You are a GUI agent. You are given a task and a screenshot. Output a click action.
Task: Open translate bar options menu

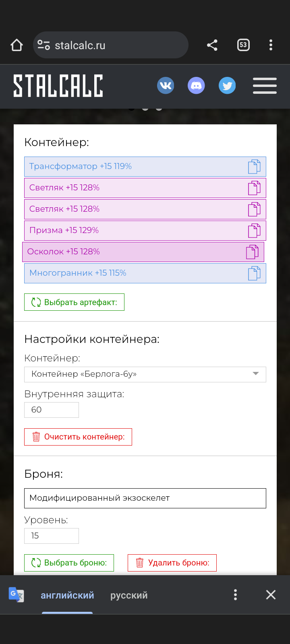[236, 595]
